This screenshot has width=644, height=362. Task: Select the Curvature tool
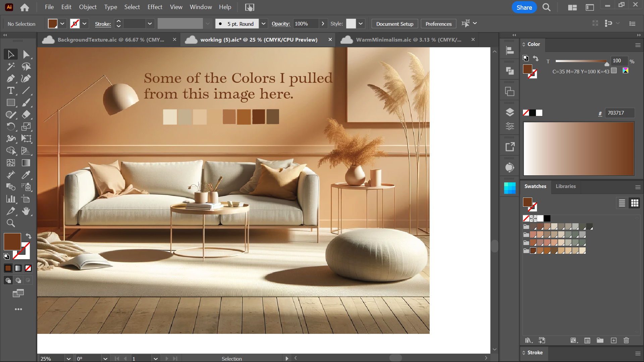26,78
